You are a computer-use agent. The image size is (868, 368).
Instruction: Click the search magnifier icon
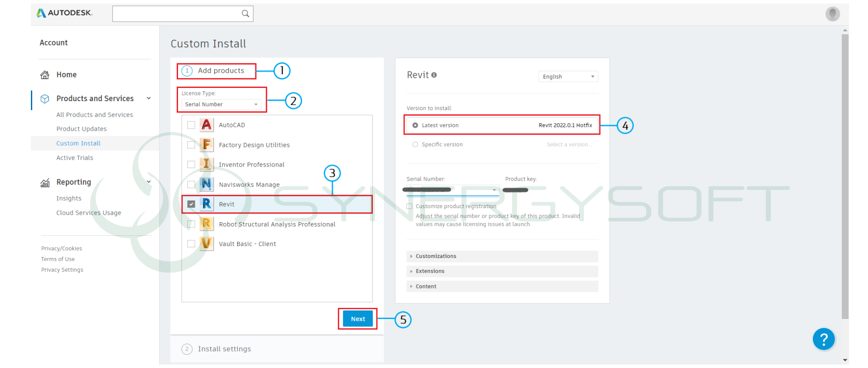(x=245, y=14)
